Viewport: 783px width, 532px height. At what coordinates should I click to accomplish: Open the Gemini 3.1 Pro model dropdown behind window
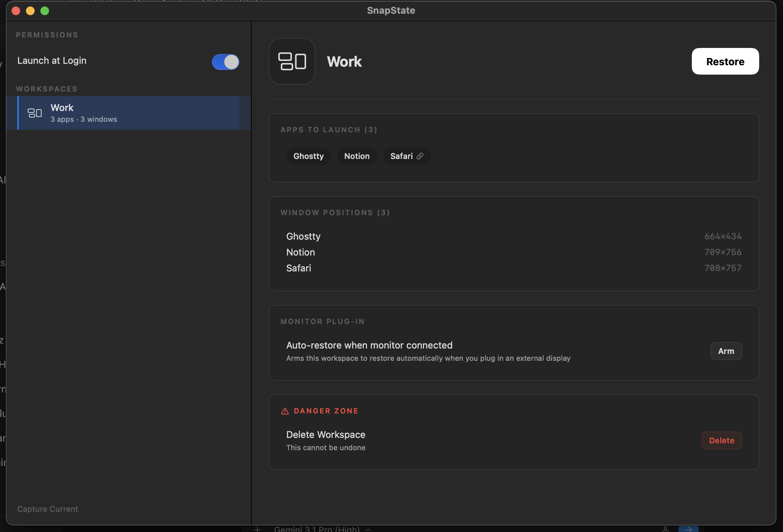coord(322,529)
